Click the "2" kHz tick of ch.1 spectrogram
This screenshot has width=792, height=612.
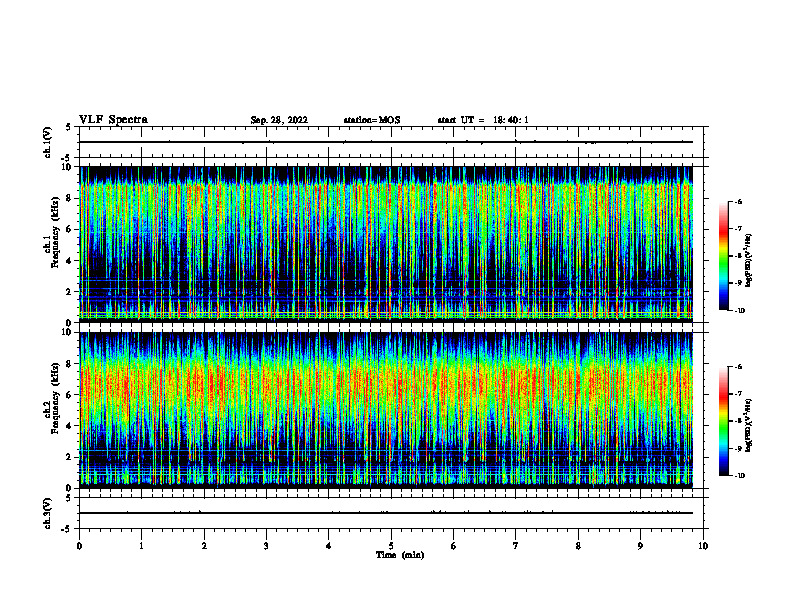(x=70, y=292)
